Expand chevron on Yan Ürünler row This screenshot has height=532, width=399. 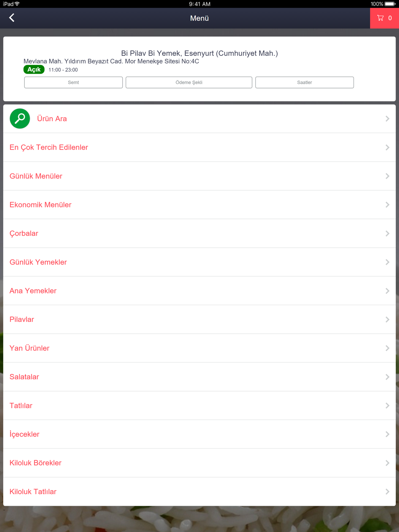[x=387, y=349]
